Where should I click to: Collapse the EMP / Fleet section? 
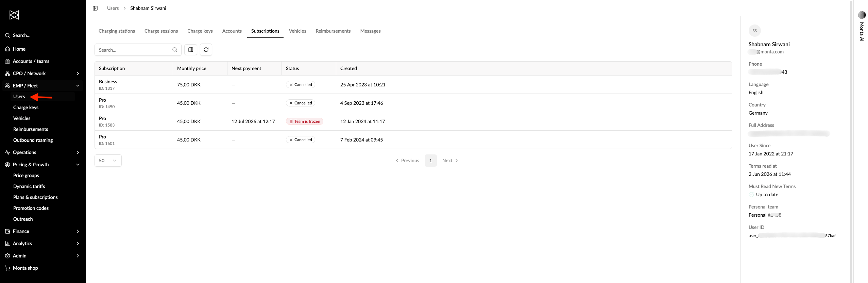click(x=43, y=86)
